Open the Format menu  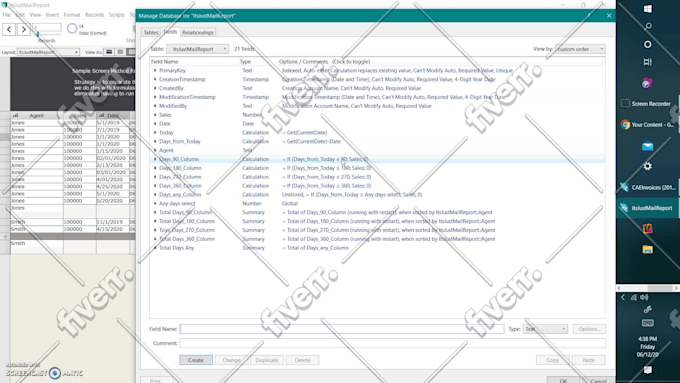(x=72, y=15)
